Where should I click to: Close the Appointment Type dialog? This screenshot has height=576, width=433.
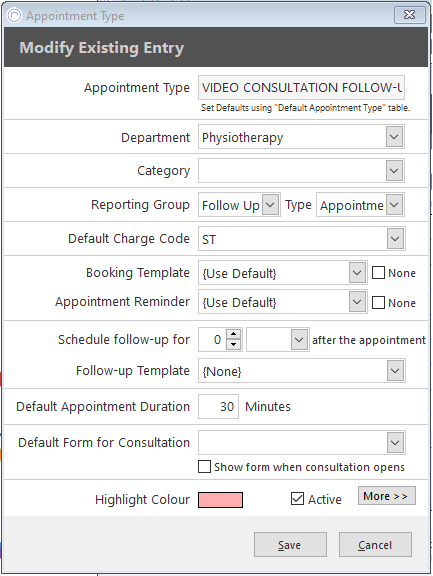[x=409, y=15]
